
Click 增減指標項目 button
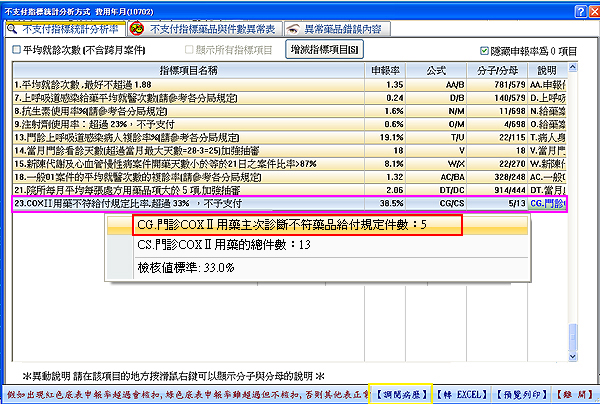coord(324,49)
